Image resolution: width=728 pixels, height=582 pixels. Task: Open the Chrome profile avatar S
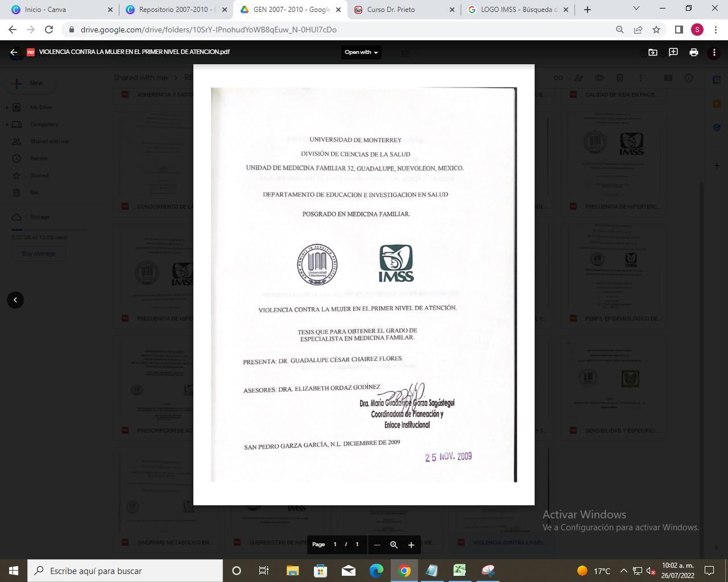pos(697,30)
